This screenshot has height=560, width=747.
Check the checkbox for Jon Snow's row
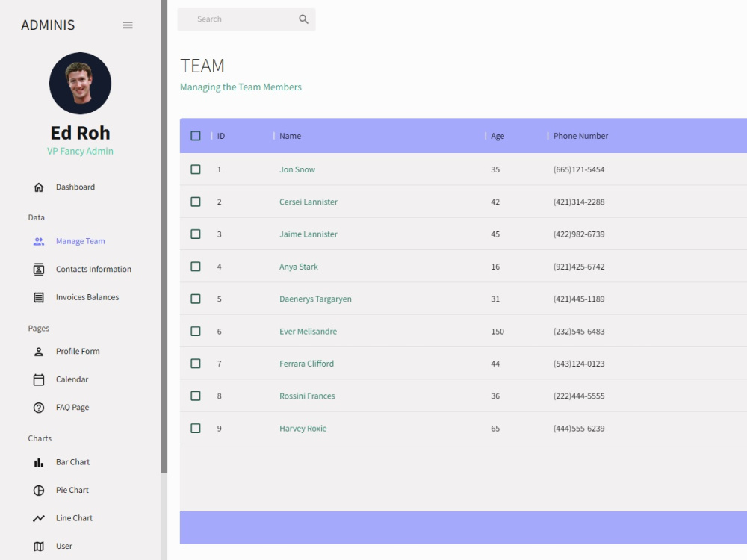196,169
